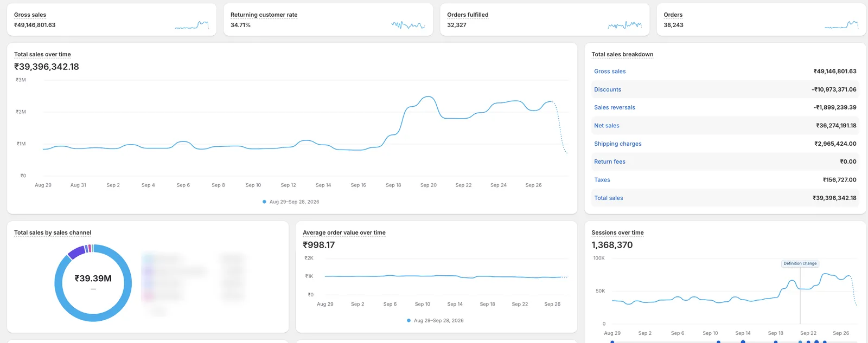868x343 pixels.
Task: Click the Orders card sparkline
Action: [841, 24]
